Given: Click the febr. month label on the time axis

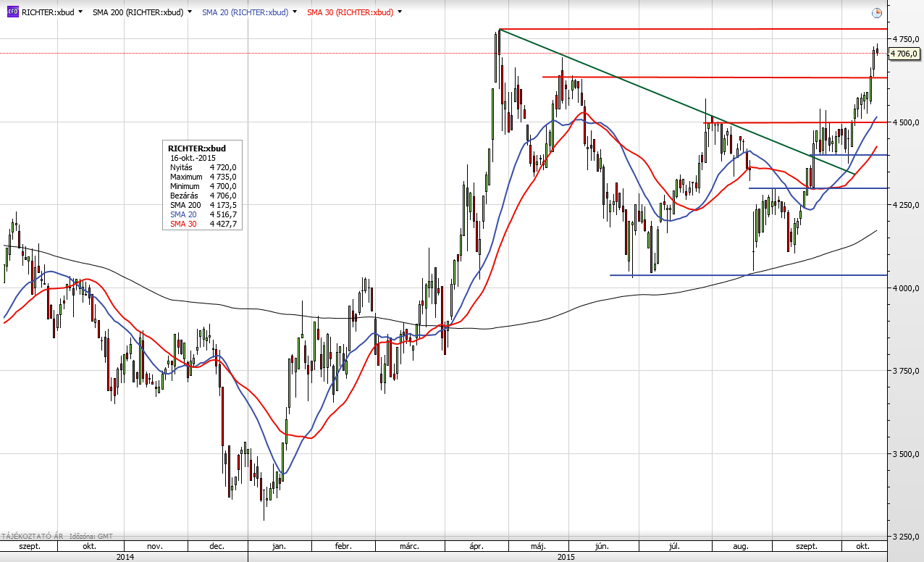Looking at the screenshot, I should pyautogui.click(x=343, y=546).
